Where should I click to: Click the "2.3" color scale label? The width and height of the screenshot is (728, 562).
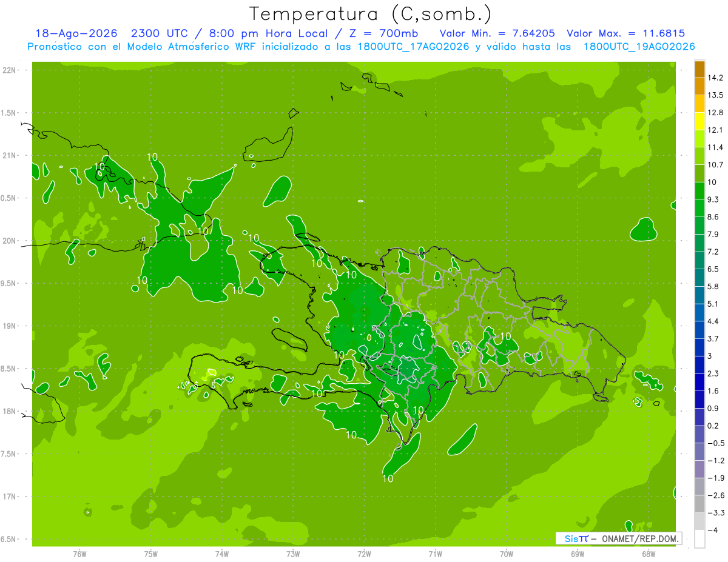click(713, 373)
